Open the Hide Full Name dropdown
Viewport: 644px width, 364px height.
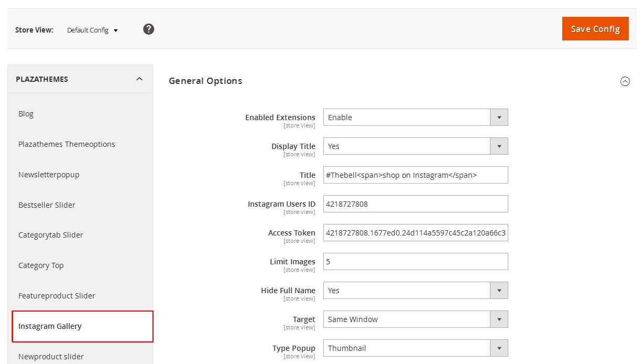pyautogui.click(x=415, y=291)
